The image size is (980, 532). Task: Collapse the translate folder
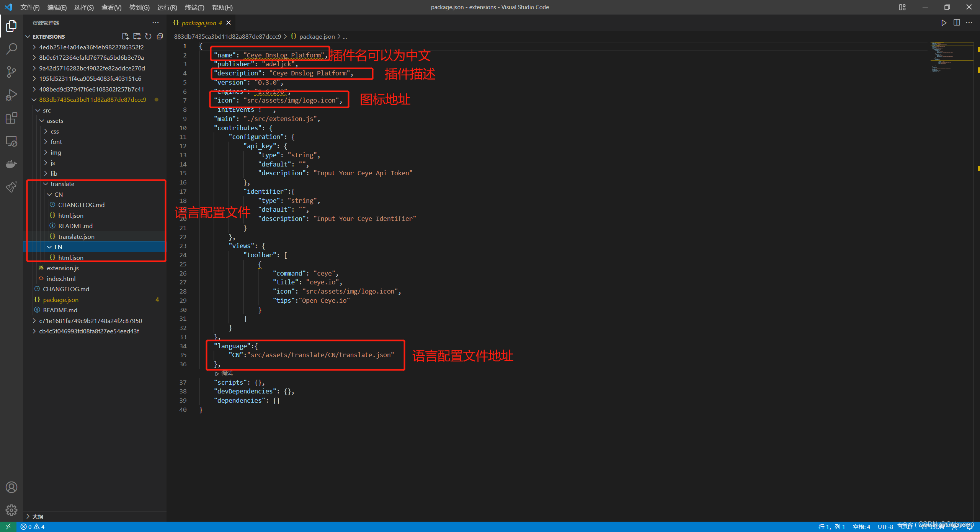(x=62, y=184)
